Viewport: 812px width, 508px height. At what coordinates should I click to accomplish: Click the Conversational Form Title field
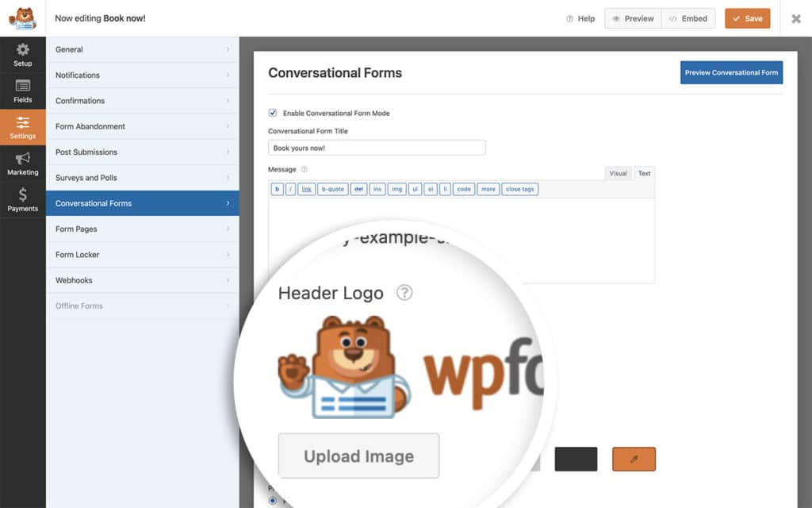376,147
